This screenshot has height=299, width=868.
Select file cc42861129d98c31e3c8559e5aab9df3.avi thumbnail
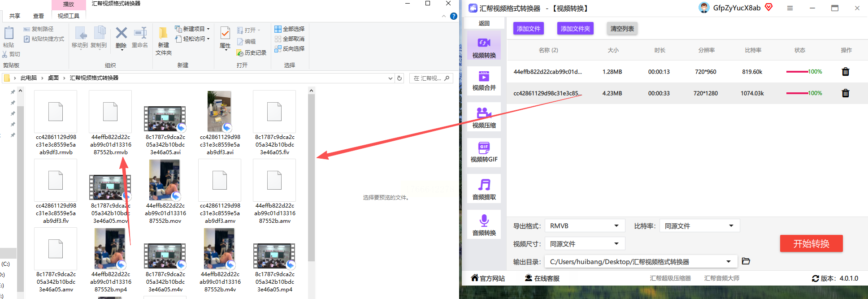click(220, 112)
